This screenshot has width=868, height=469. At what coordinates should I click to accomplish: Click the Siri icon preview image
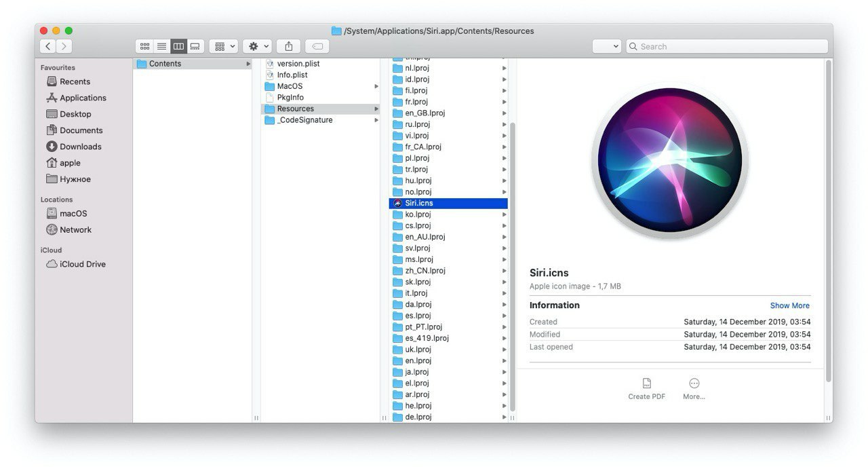670,162
